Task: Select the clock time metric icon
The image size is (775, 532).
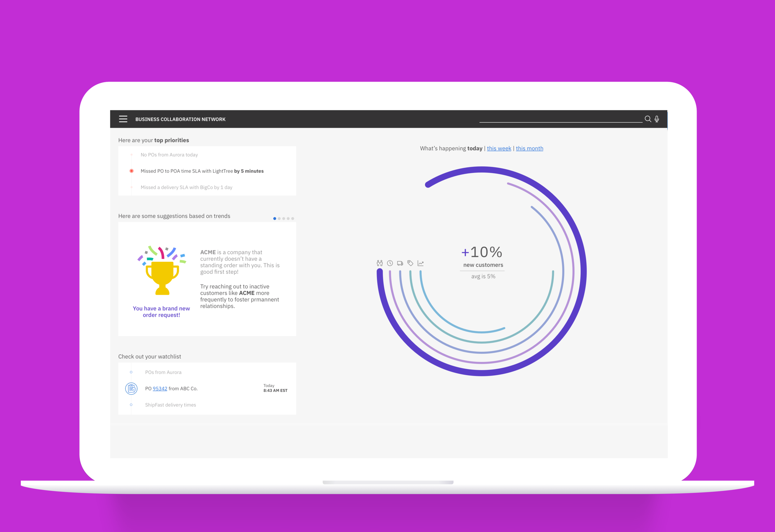Action: 390,263
